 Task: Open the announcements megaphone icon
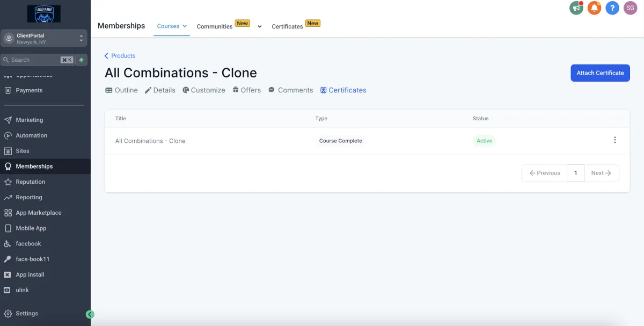tap(576, 8)
